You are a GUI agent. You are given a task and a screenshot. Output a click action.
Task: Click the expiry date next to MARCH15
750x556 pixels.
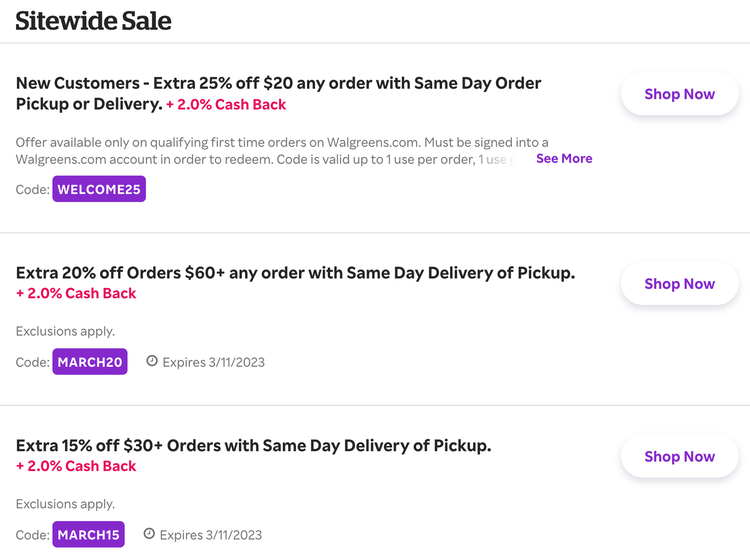(210, 535)
